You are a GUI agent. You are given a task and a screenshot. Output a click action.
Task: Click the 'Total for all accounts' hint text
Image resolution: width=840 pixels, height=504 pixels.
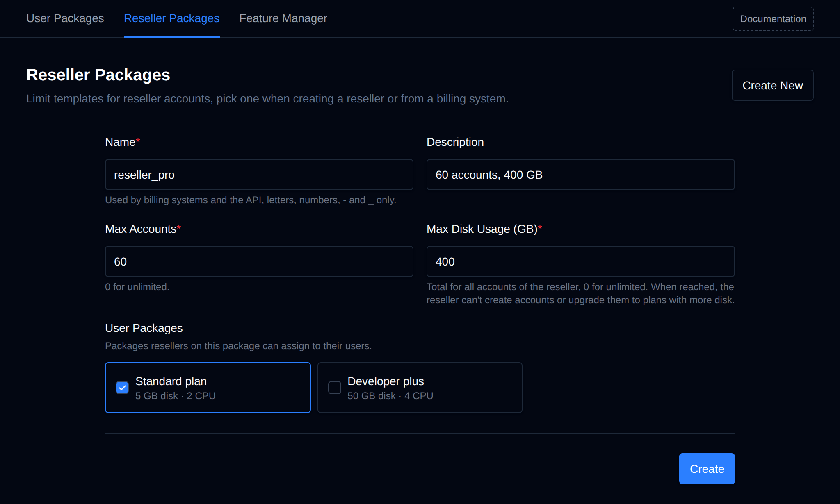pos(580,293)
